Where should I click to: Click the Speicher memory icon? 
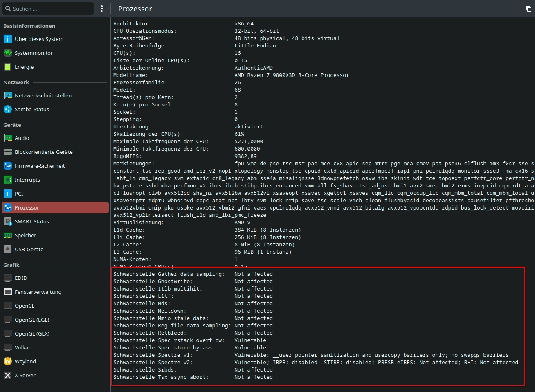point(8,235)
